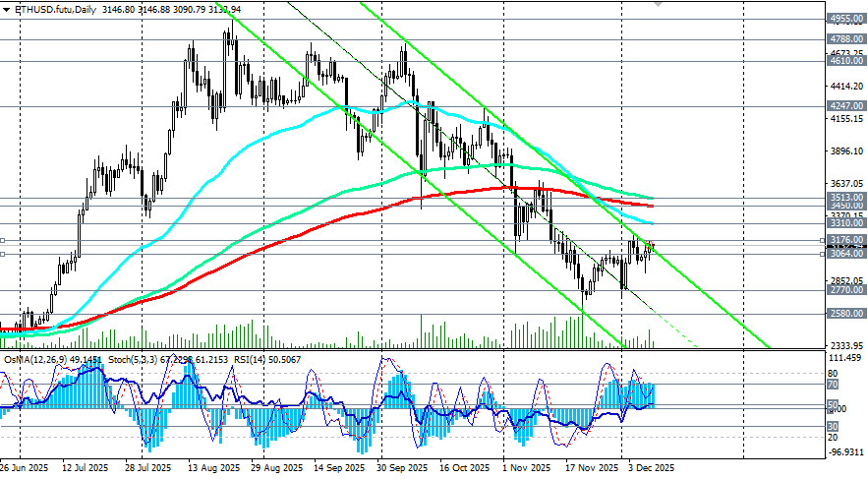The height and width of the screenshot is (479, 868).
Task: Click the 3064.00 price level label
Action: pos(846,254)
